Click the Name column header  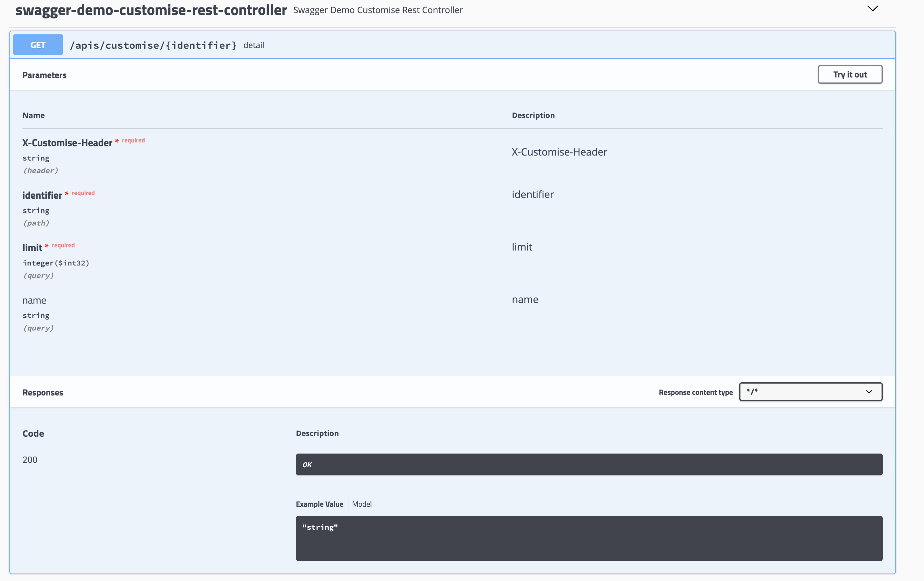(x=33, y=115)
